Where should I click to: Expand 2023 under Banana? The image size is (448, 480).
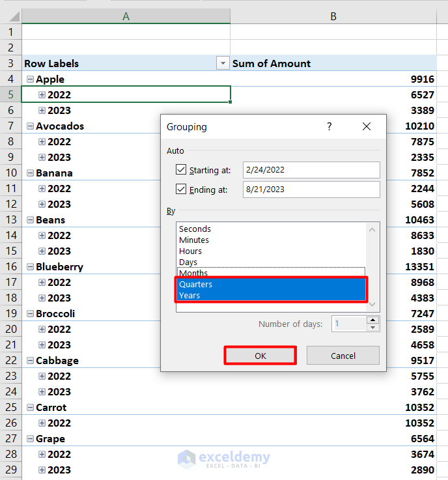[x=42, y=205]
